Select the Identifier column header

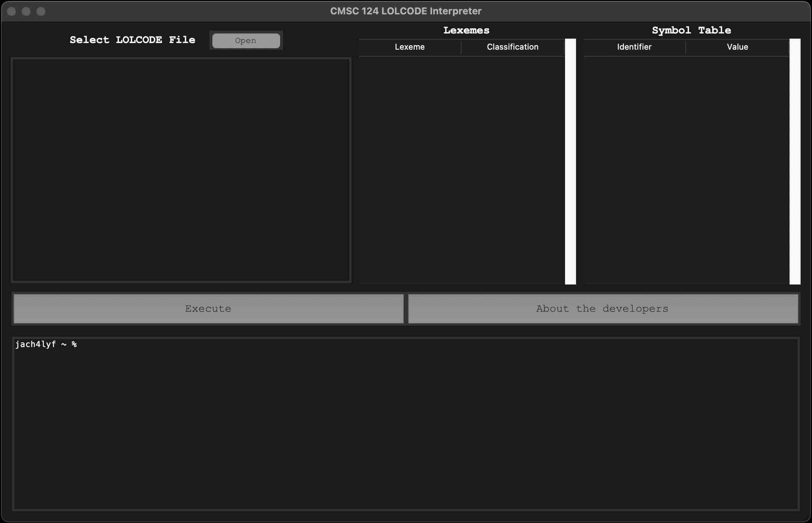pyautogui.click(x=635, y=47)
